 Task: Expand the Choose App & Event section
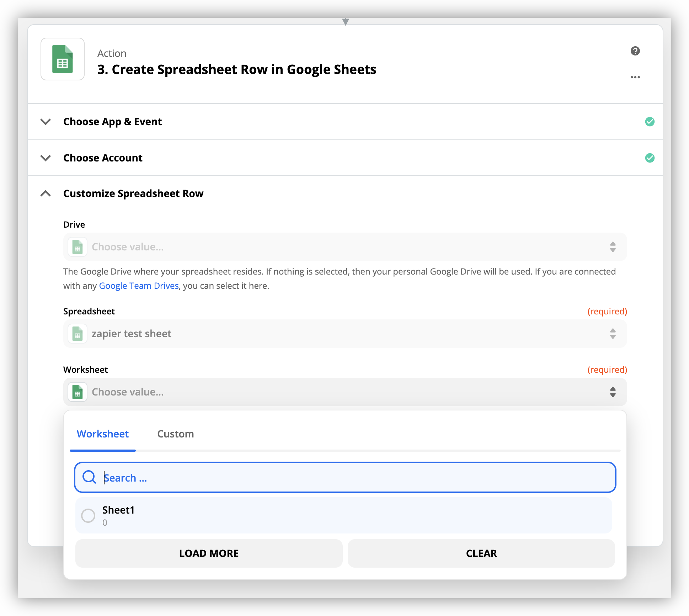(x=46, y=122)
